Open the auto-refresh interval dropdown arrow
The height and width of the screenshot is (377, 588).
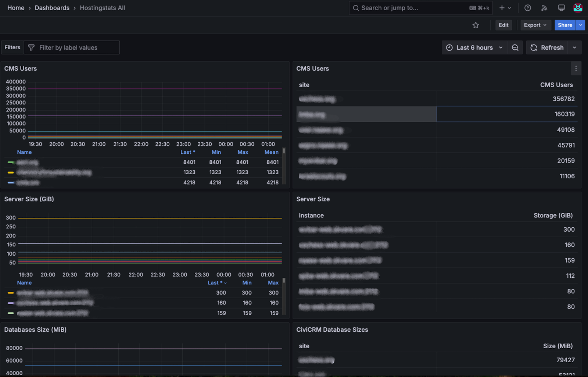[574, 47]
